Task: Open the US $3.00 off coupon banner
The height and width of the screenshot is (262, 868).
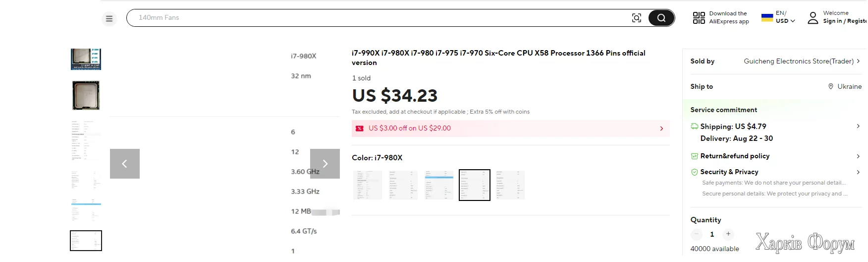Action: [x=510, y=129]
